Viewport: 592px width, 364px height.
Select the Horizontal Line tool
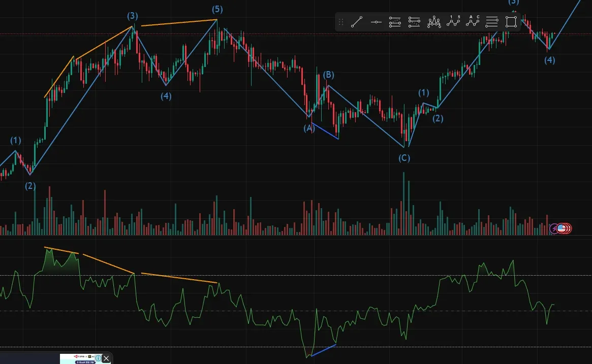click(376, 22)
